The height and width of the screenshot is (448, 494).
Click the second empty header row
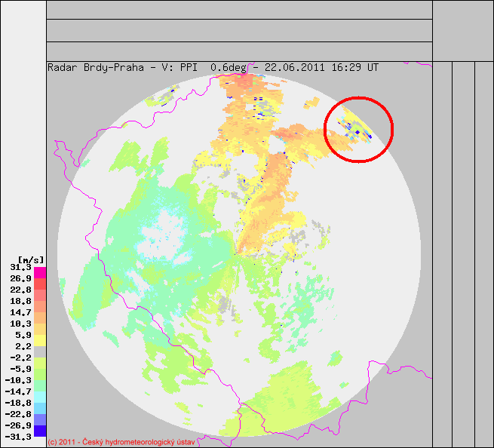click(x=239, y=30)
